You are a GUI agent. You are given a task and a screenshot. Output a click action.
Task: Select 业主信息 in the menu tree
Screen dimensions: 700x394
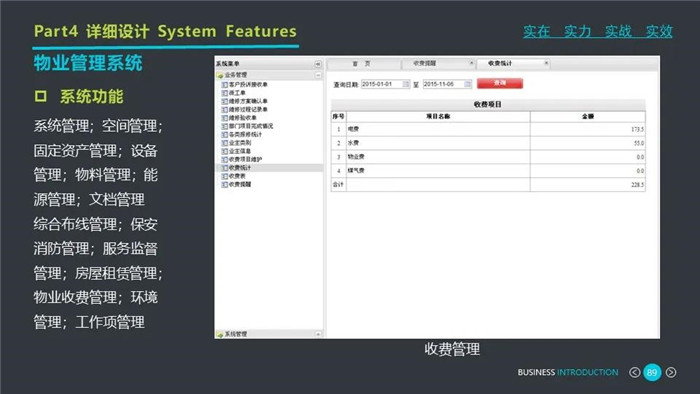(240, 151)
